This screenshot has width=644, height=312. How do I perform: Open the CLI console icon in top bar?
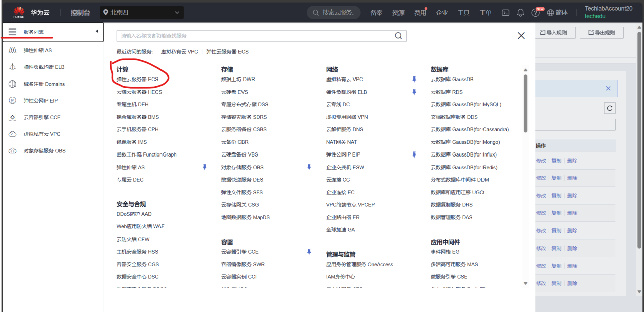(x=505, y=12)
